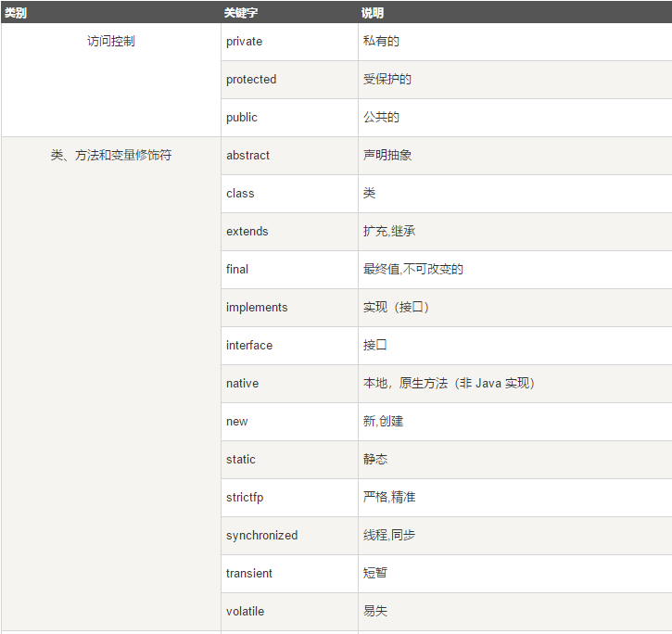
Task: Click the keyword final
Action: tap(237, 269)
